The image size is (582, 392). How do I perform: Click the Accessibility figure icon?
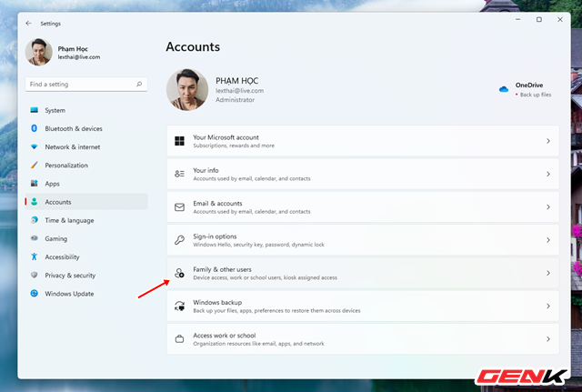[35, 256]
